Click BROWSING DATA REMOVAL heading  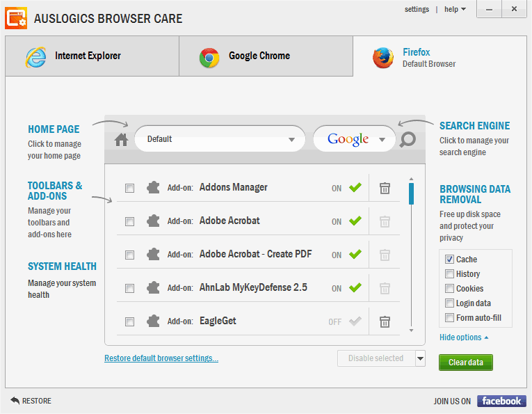pyautogui.click(x=475, y=194)
